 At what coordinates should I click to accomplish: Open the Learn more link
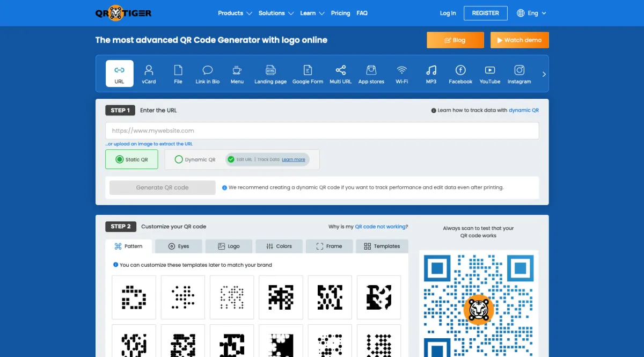tap(294, 159)
